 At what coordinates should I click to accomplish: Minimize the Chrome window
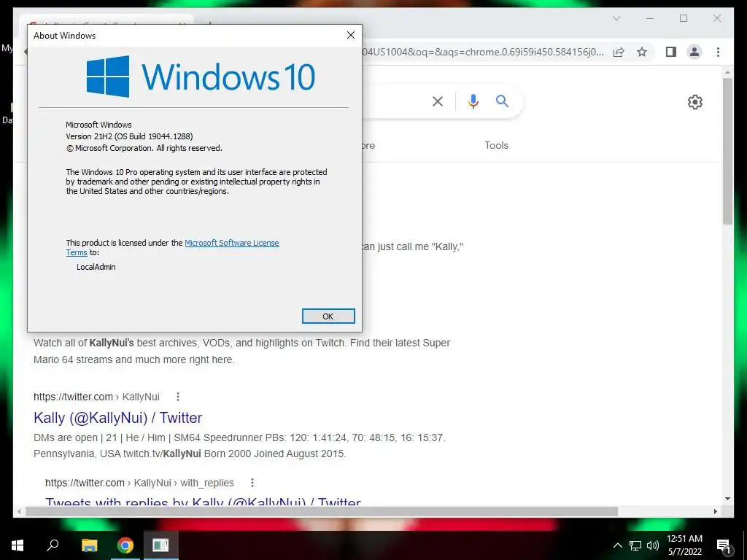tap(650, 18)
